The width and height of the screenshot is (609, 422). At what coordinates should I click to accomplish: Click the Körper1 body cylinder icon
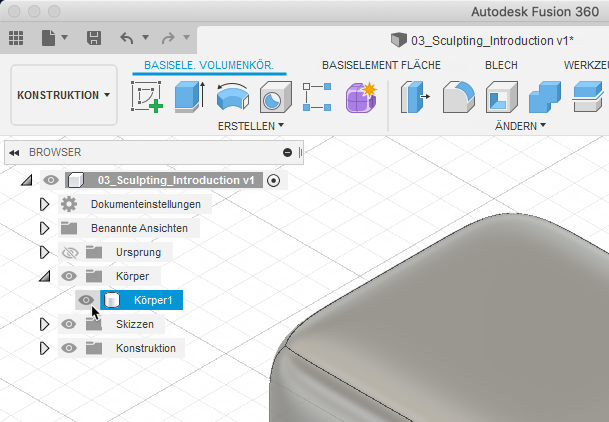point(112,300)
